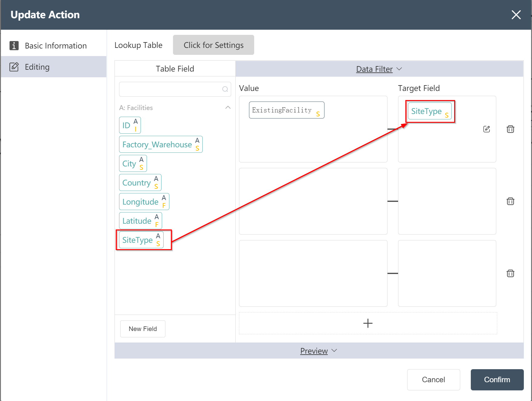Click the second empty Value box
Image resolution: width=532 pixels, height=401 pixels.
click(313, 201)
